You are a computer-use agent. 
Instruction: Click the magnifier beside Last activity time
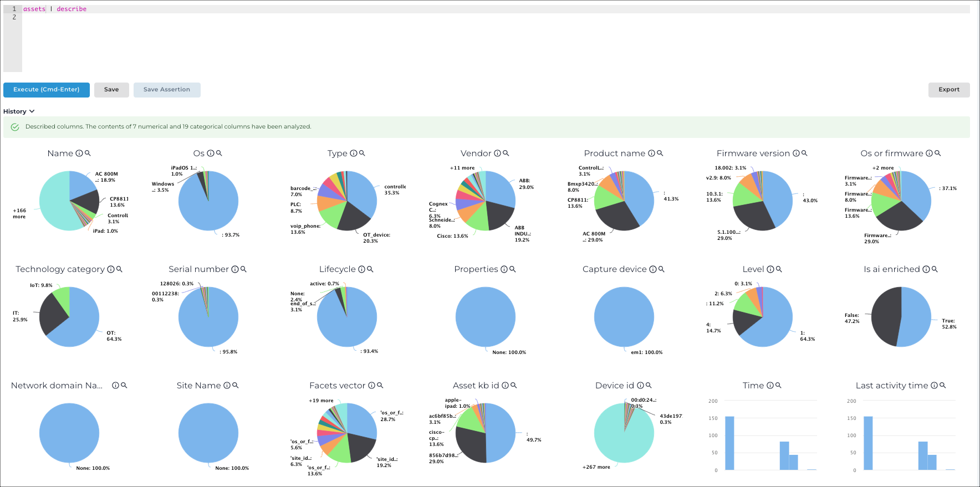tap(942, 386)
